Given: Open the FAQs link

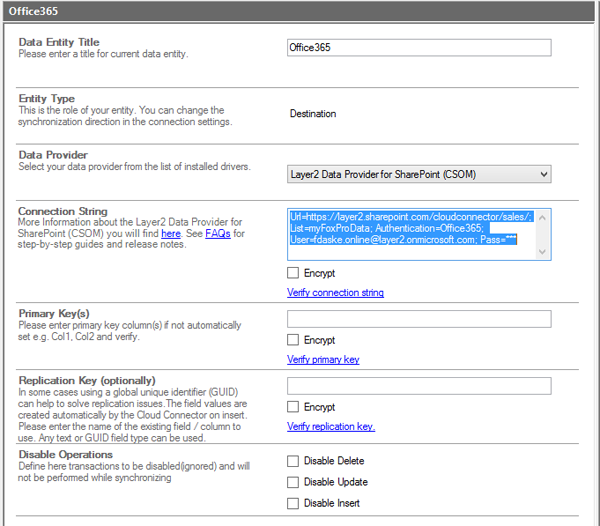Looking at the screenshot, I should click(217, 233).
